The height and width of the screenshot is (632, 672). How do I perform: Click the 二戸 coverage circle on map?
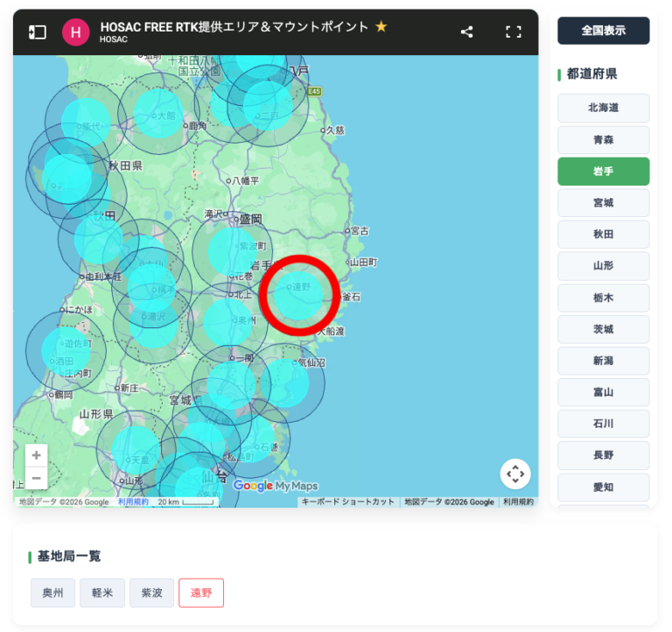click(x=269, y=106)
